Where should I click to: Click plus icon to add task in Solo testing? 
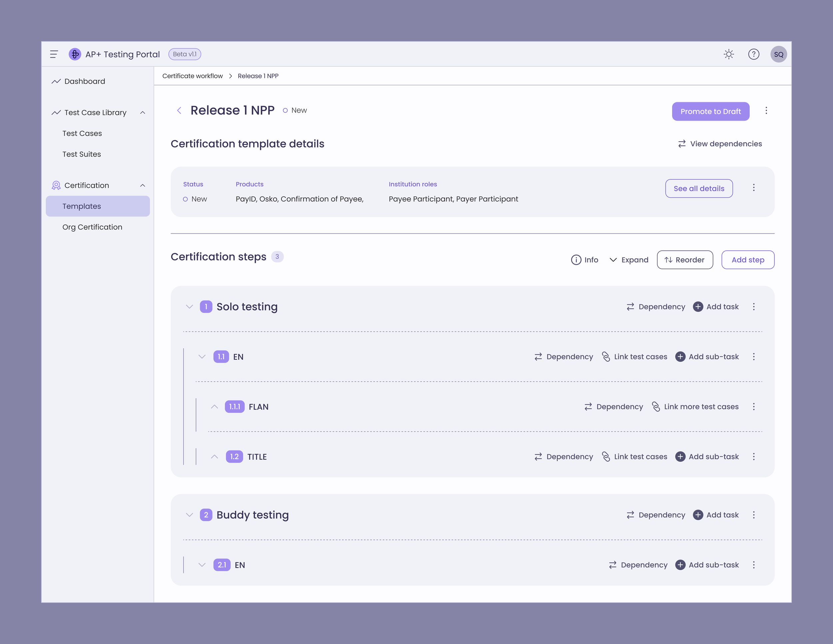[x=698, y=307]
